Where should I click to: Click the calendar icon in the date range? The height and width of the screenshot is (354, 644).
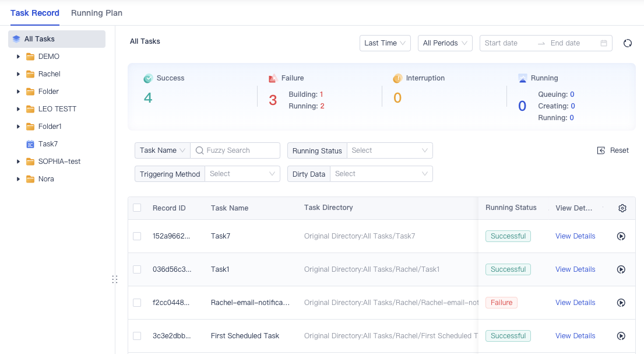pos(604,43)
